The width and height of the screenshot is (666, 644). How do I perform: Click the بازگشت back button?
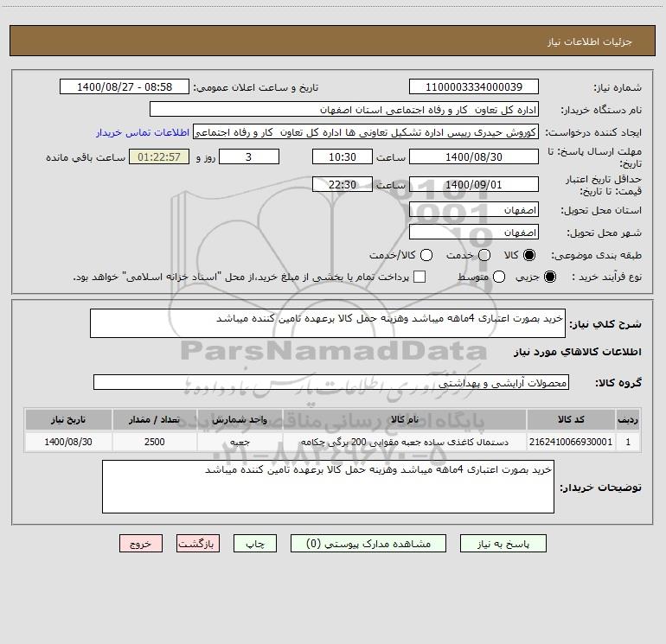(x=198, y=544)
